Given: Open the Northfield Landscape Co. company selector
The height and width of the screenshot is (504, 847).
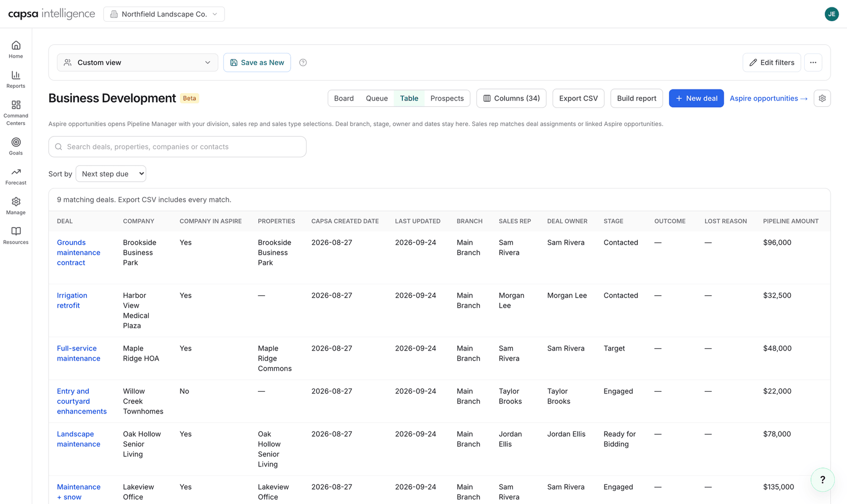Looking at the screenshot, I should [x=164, y=14].
